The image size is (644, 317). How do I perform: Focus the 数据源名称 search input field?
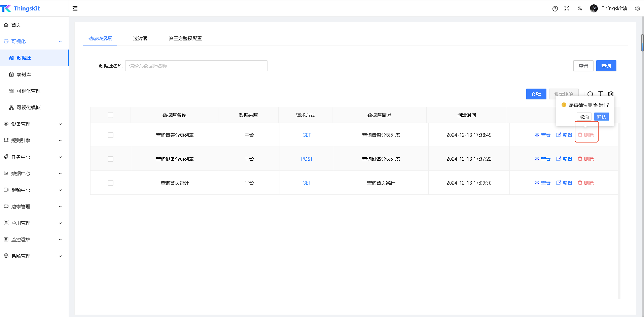coord(196,66)
